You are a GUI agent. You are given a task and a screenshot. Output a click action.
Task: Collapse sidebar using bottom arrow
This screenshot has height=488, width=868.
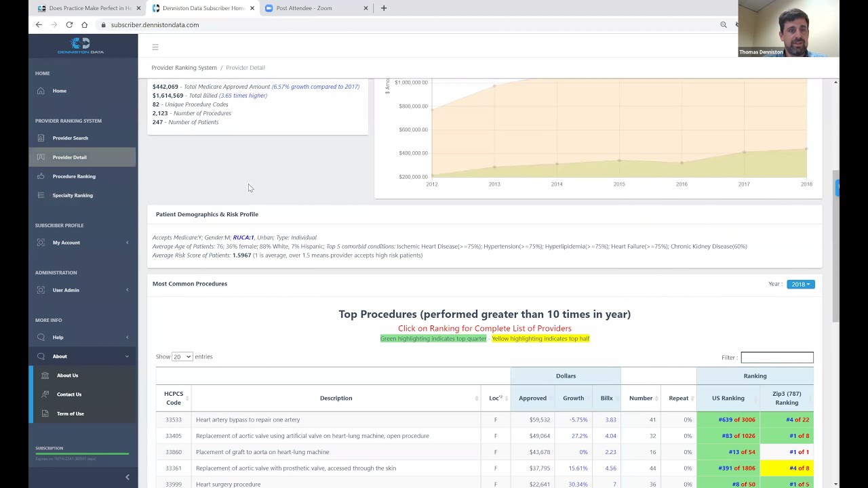tap(127, 478)
